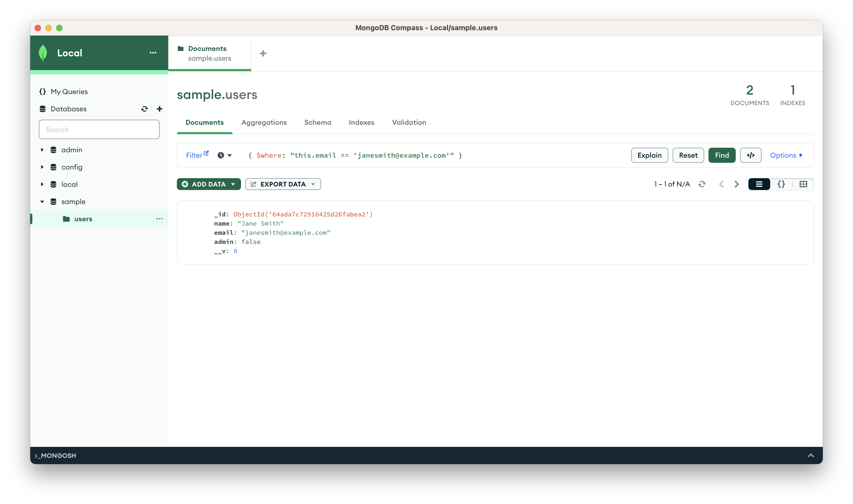Click the table view icon
The height and width of the screenshot is (504, 853).
(803, 184)
